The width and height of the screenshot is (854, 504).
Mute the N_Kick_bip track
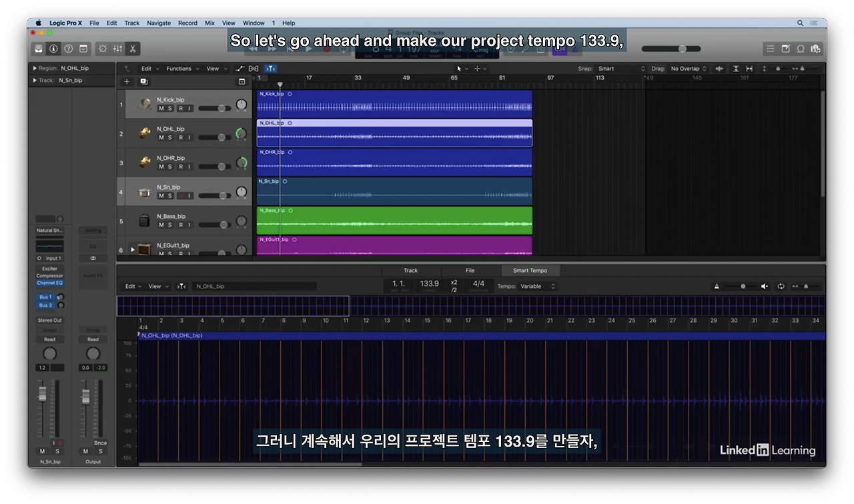coord(161,108)
